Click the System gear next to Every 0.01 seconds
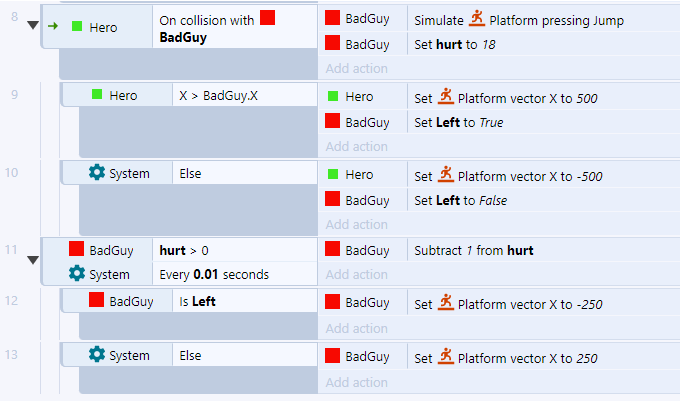Image resolution: width=680 pixels, height=401 pixels. click(x=77, y=274)
